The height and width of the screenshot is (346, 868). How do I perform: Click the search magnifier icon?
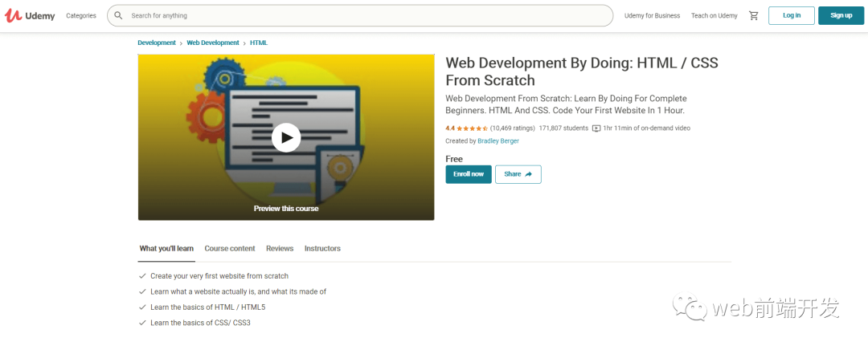click(118, 15)
